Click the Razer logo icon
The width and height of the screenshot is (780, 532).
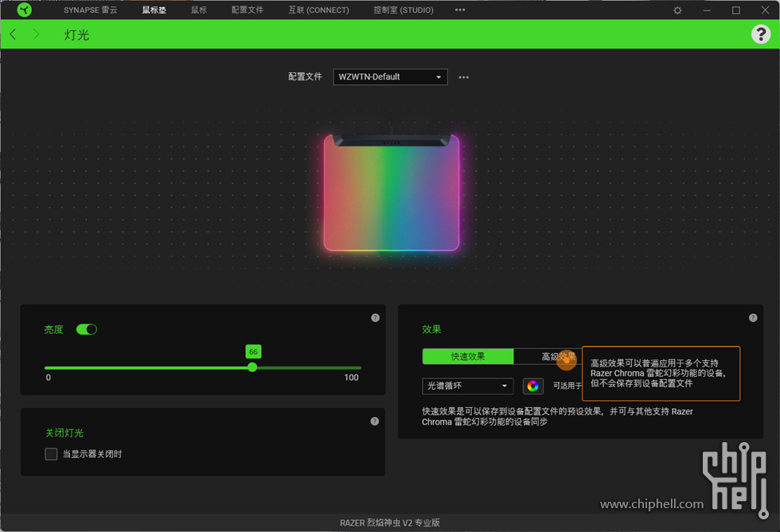pos(24,10)
